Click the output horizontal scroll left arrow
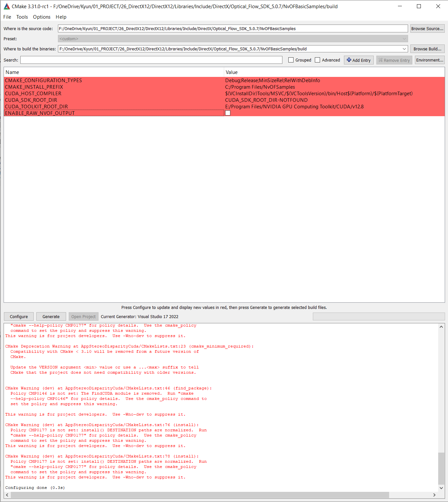448x502 pixels. (7, 495)
